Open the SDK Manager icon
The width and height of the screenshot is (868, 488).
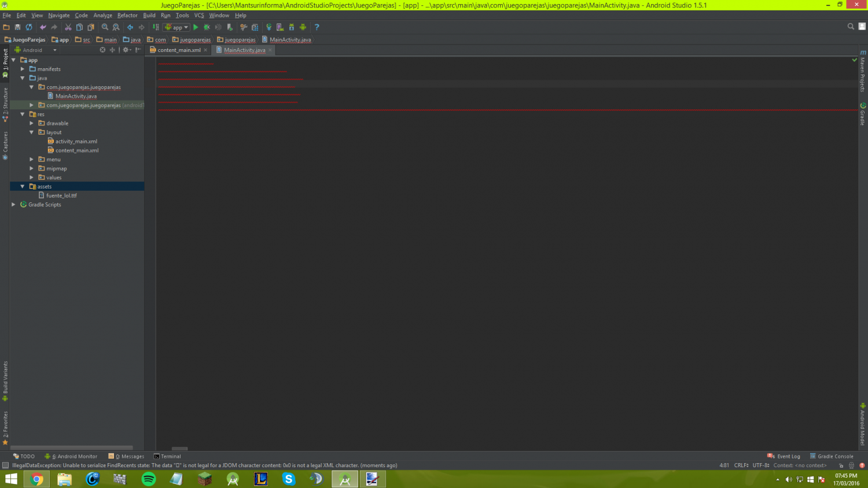[x=292, y=27]
